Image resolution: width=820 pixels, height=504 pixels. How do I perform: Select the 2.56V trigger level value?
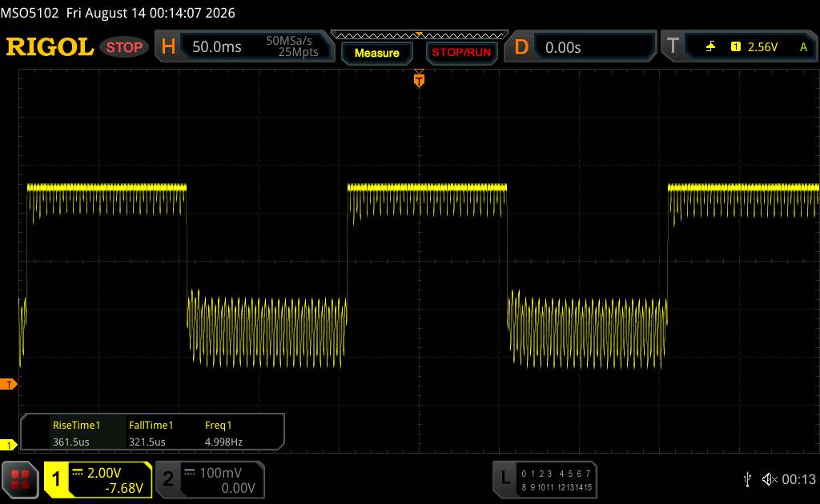pyautogui.click(x=762, y=47)
